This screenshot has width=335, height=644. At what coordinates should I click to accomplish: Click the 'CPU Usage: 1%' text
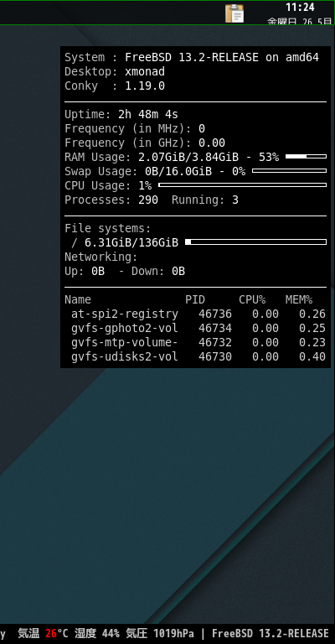click(108, 185)
